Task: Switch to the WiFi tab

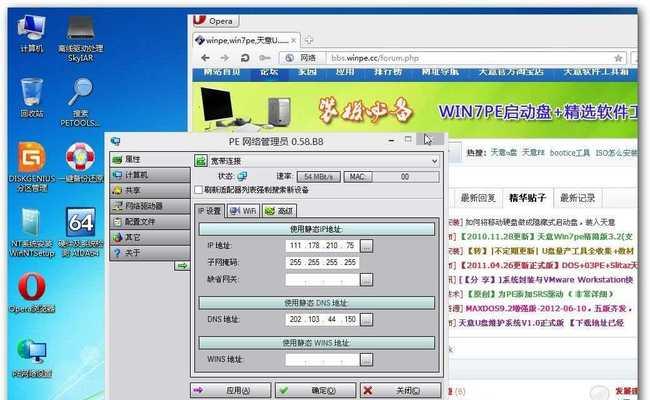Action: [243, 211]
